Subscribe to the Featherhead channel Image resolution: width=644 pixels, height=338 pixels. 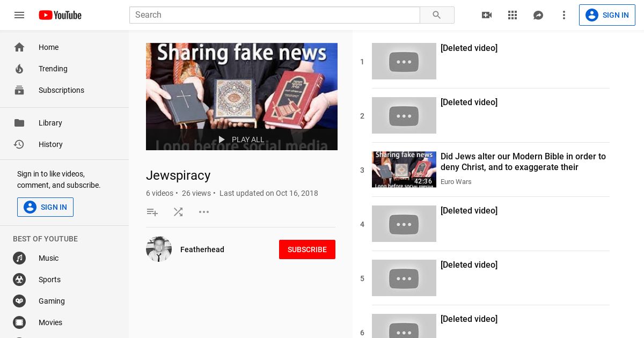click(307, 249)
